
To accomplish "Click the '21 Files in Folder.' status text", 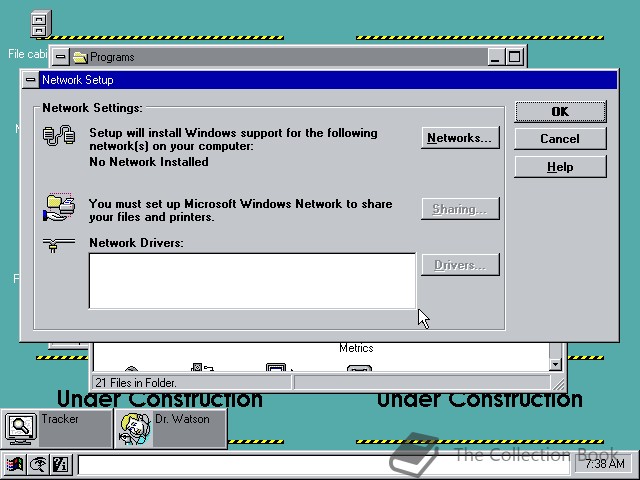I will coord(136,383).
